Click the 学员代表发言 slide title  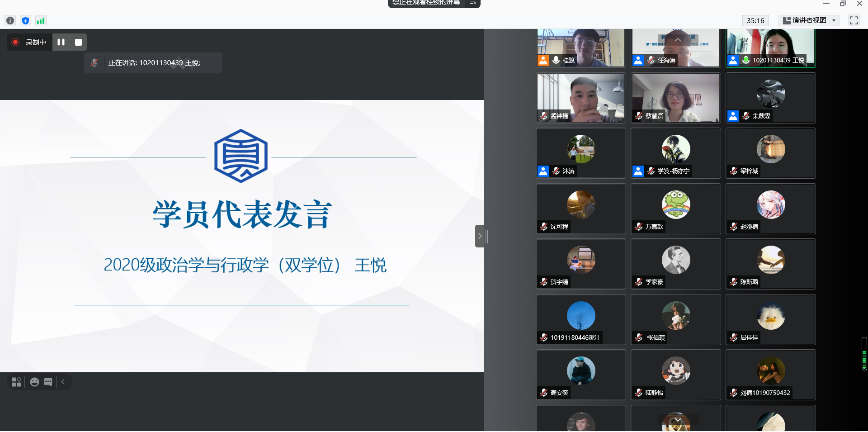click(x=242, y=214)
